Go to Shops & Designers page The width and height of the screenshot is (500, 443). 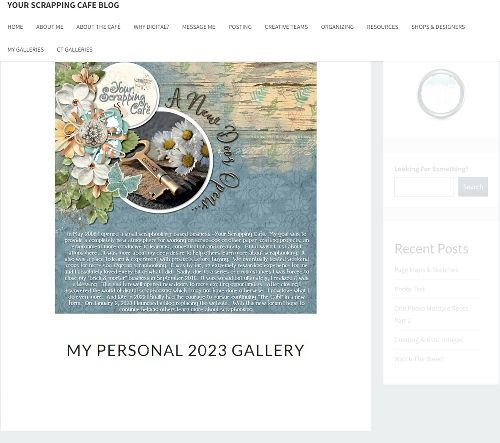tap(438, 27)
